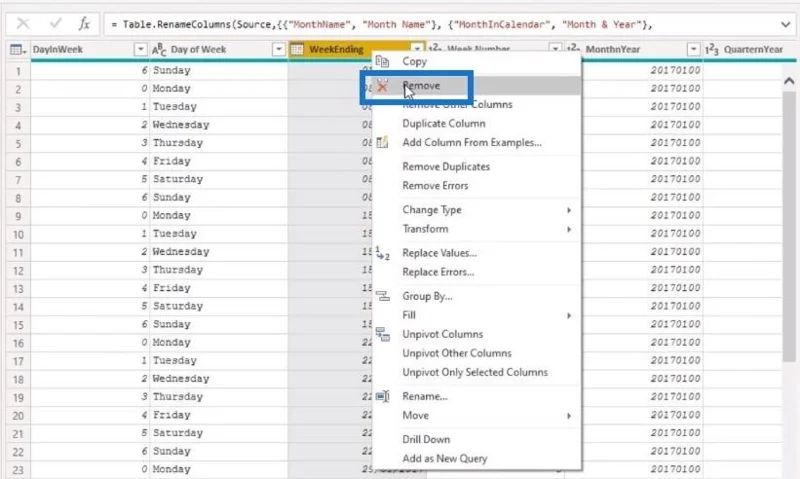Open the MonthnYear column filter dropdown

[x=693, y=49]
